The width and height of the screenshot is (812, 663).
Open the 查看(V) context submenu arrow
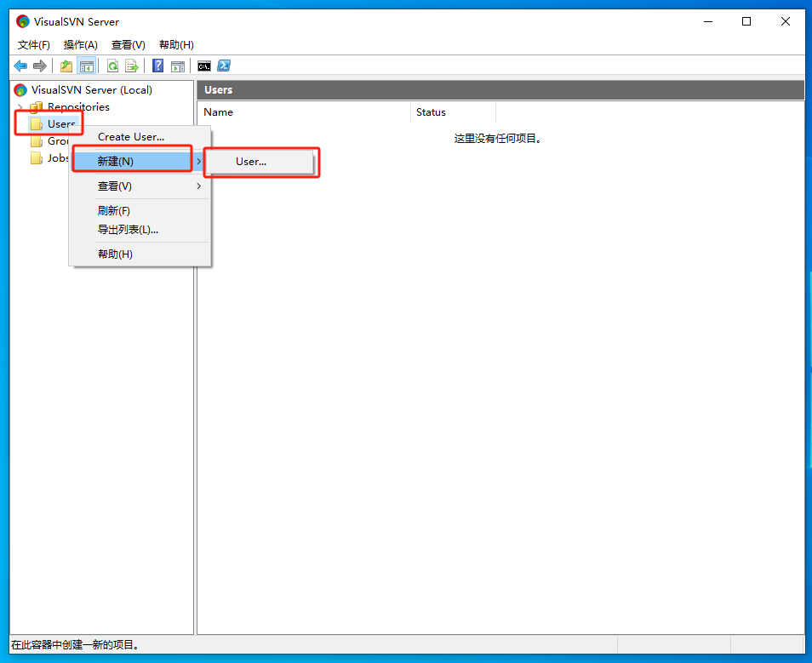pyautogui.click(x=198, y=186)
